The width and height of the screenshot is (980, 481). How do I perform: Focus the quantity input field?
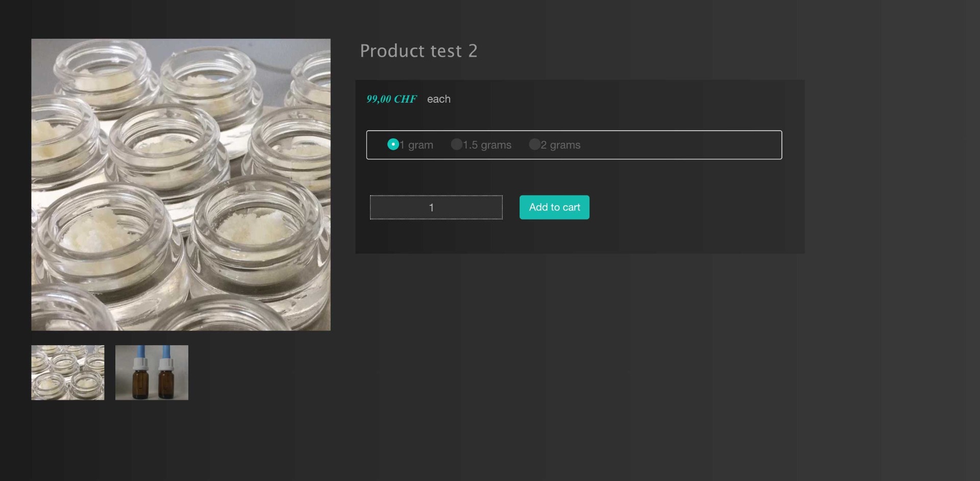click(436, 207)
